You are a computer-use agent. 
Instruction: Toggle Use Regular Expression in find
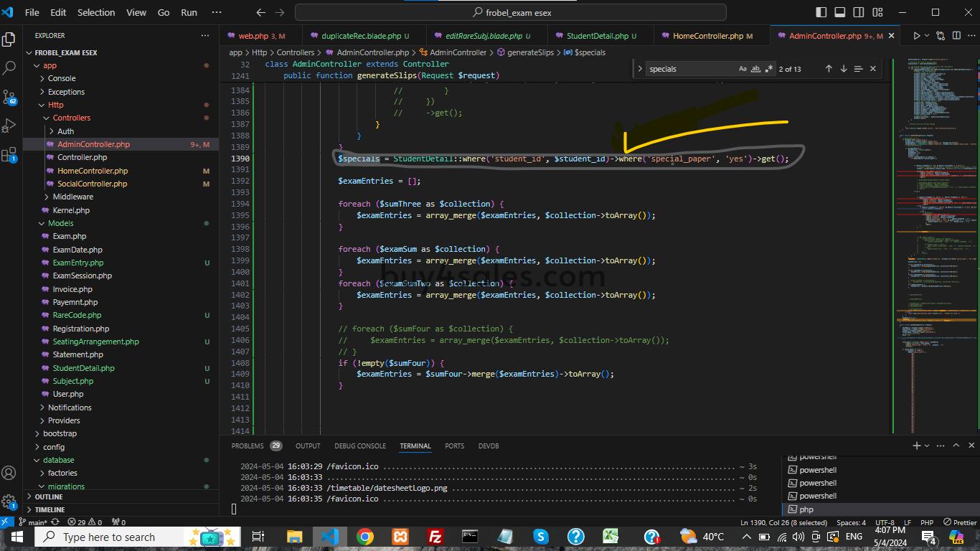click(x=770, y=69)
